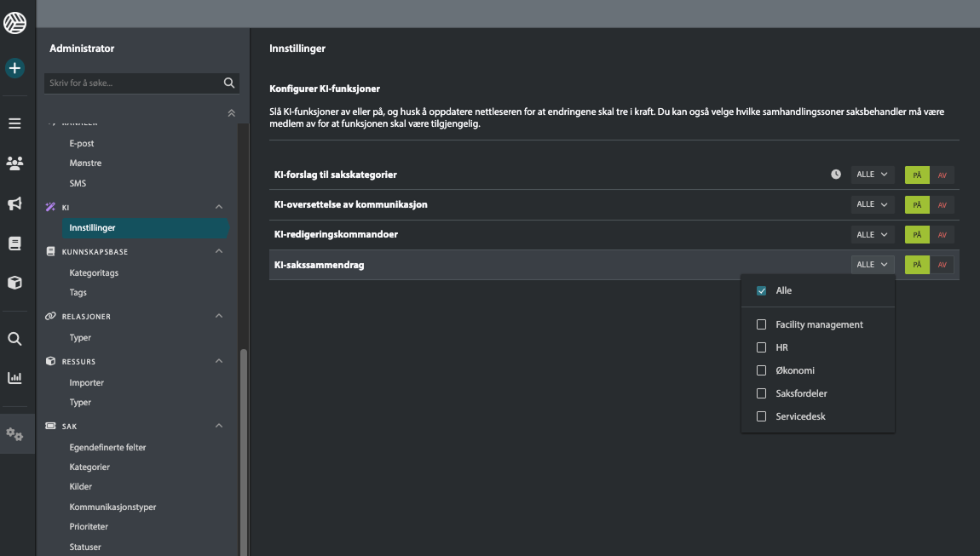Viewport: 980px width, 556px height.
Task: Click the green plus create button
Action: [x=14, y=68]
